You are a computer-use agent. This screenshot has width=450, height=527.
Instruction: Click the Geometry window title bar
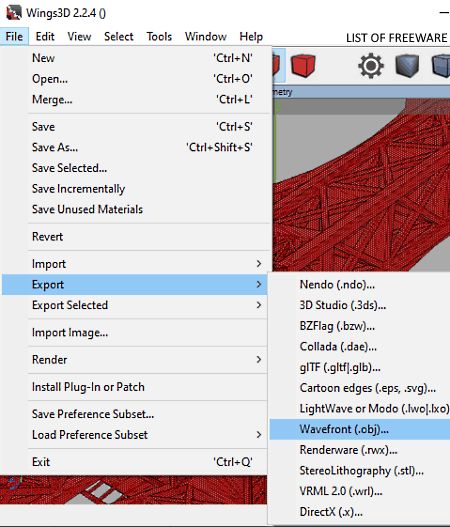point(361,92)
